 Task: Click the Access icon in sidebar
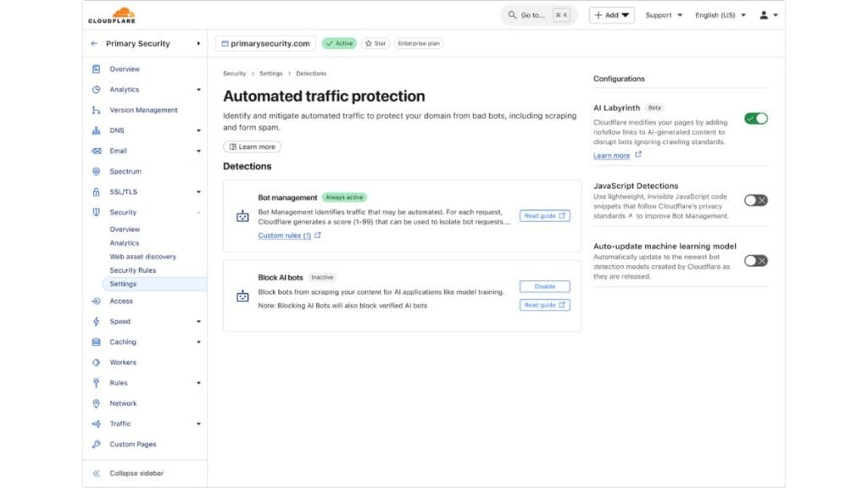[x=97, y=301]
